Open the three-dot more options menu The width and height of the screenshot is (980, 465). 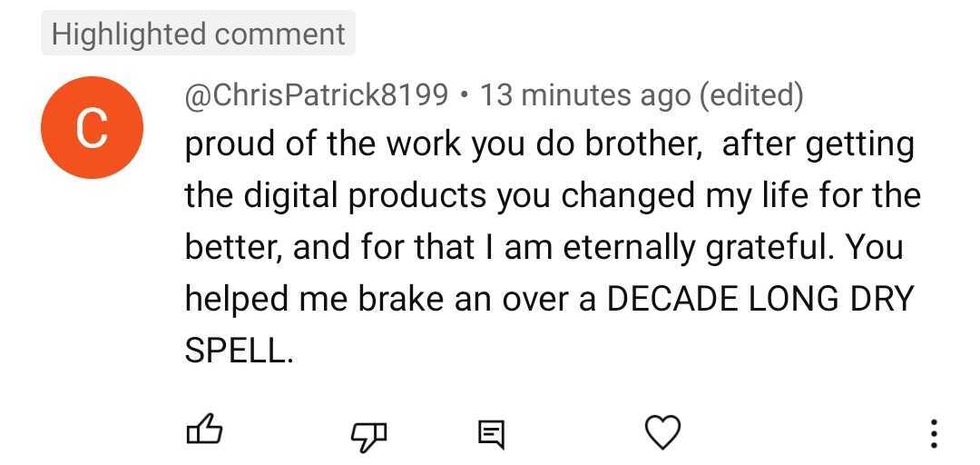click(x=934, y=433)
